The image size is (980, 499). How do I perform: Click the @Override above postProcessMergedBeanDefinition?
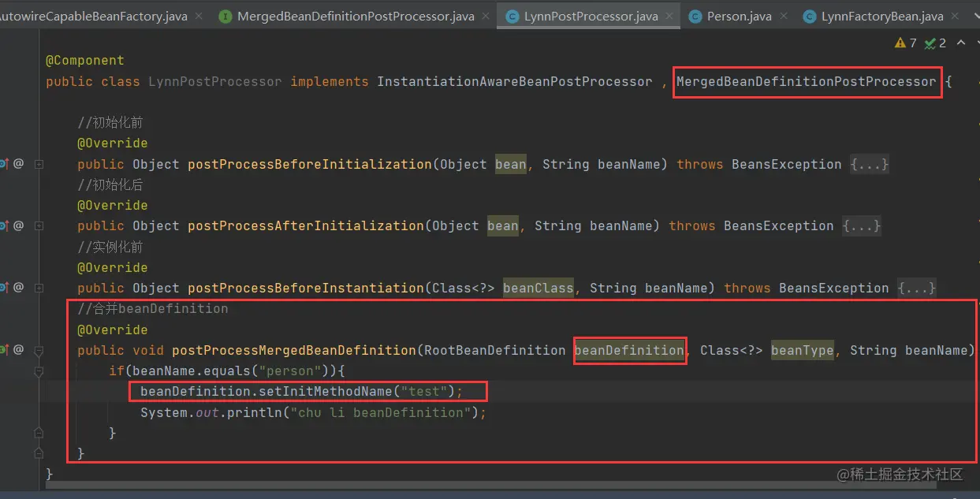click(x=113, y=330)
